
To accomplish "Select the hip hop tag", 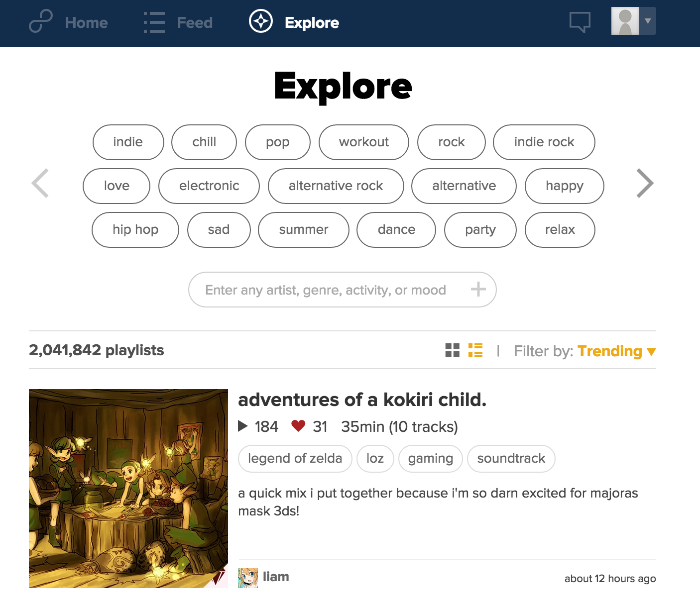I will pos(135,230).
